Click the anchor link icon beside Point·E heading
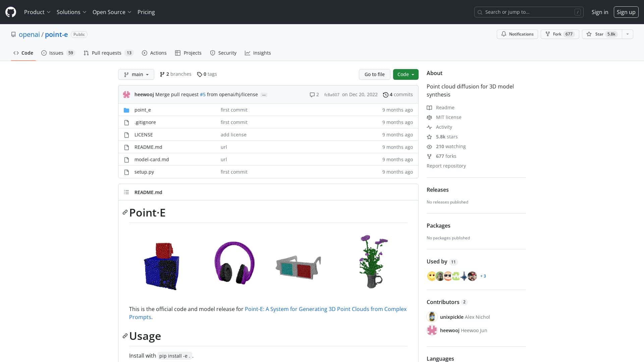 (125, 213)
